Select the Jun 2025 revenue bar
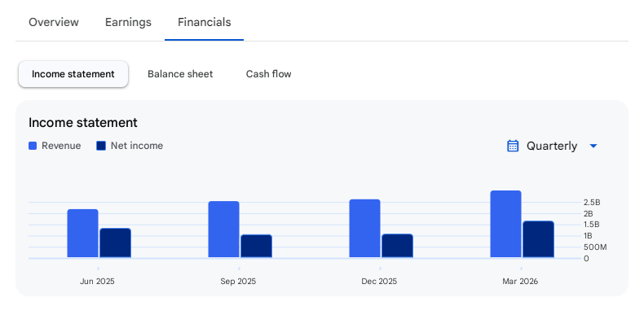Viewport: 644px width, 315px height. [83, 234]
